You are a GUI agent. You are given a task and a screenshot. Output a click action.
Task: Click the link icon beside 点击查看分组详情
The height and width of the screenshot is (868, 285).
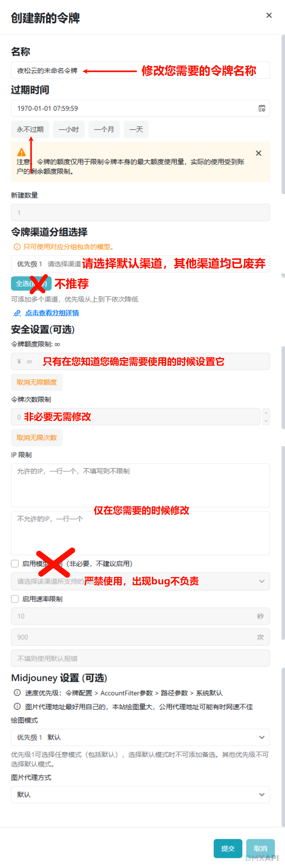17,313
